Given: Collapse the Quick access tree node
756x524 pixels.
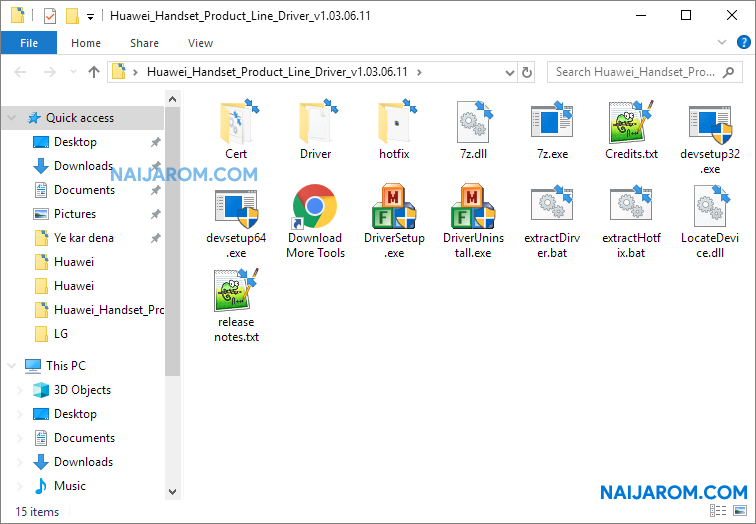Looking at the screenshot, I should coord(12,118).
